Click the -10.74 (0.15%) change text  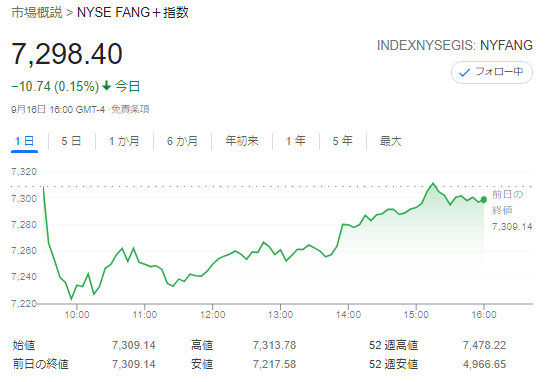[x=55, y=86]
